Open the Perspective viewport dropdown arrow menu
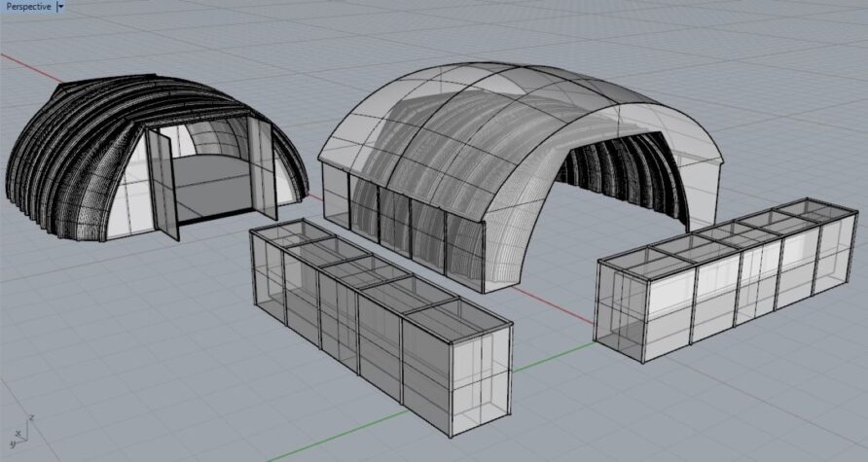This screenshot has width=868, height=462. [x=60, y=7]
